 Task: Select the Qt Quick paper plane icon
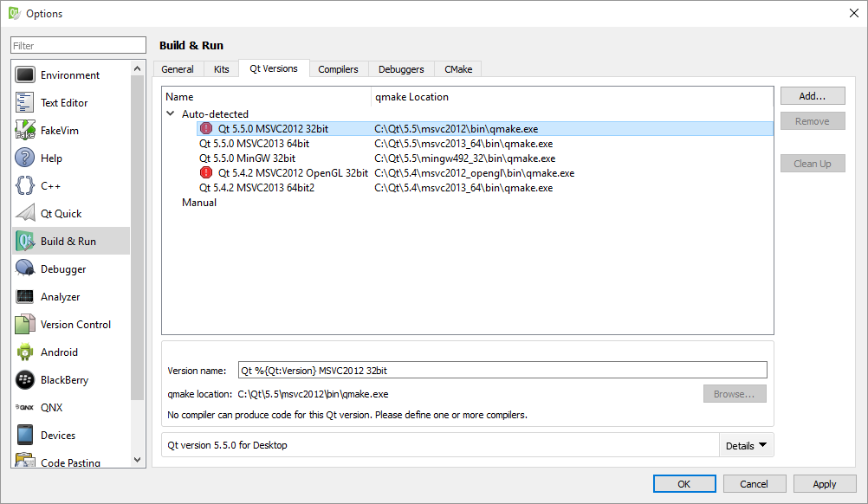pyautogui.click(x=25, y=213)
